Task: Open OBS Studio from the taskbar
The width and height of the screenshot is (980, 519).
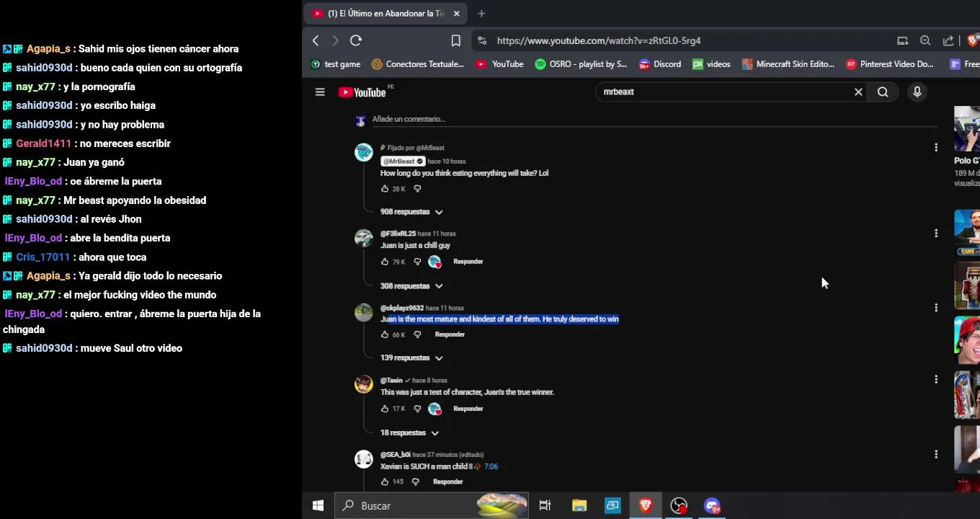Action: 679,506
